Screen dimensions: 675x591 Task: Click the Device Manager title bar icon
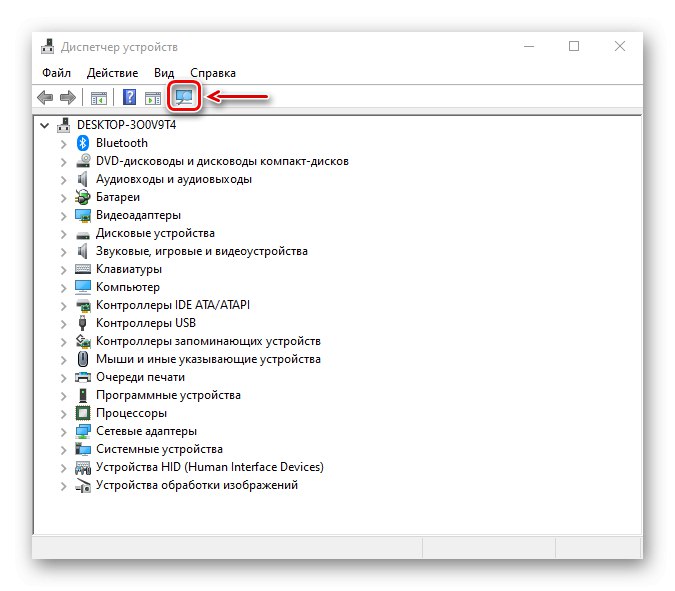click(x=47, y=46)
